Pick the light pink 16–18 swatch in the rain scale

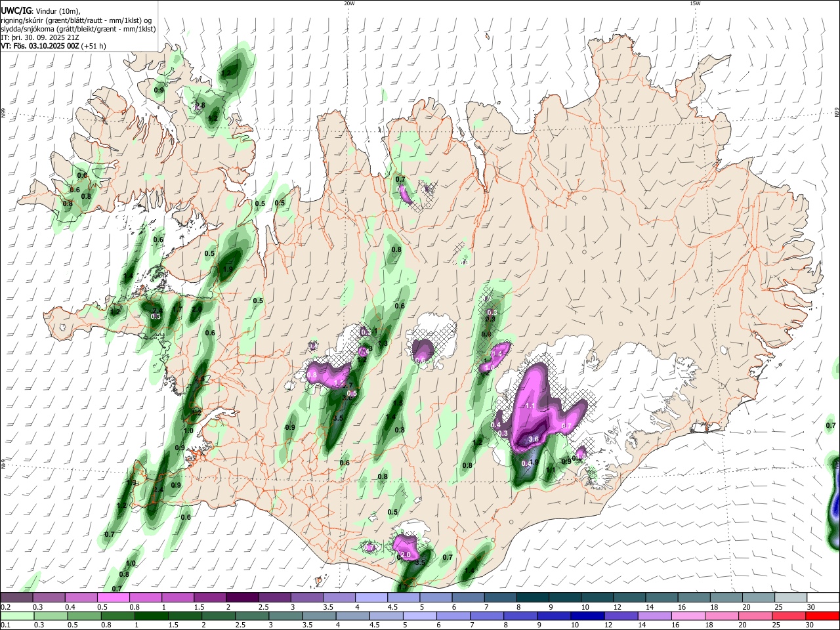(x=688, y=616)
